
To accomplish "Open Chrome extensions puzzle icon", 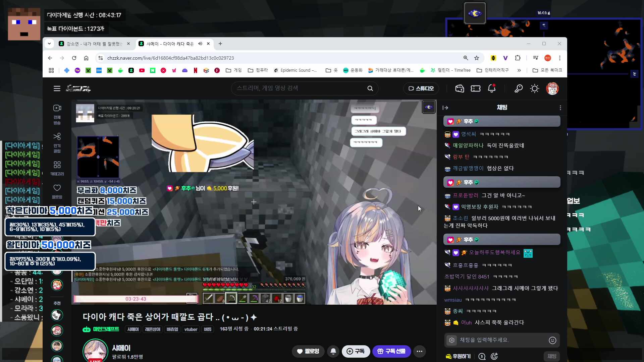I will [x=518, y=58].
